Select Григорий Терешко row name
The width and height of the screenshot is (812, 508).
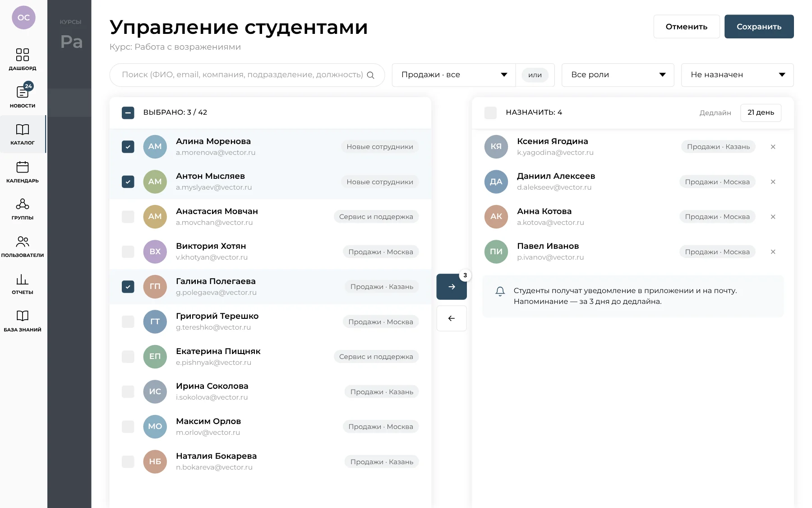217,316
